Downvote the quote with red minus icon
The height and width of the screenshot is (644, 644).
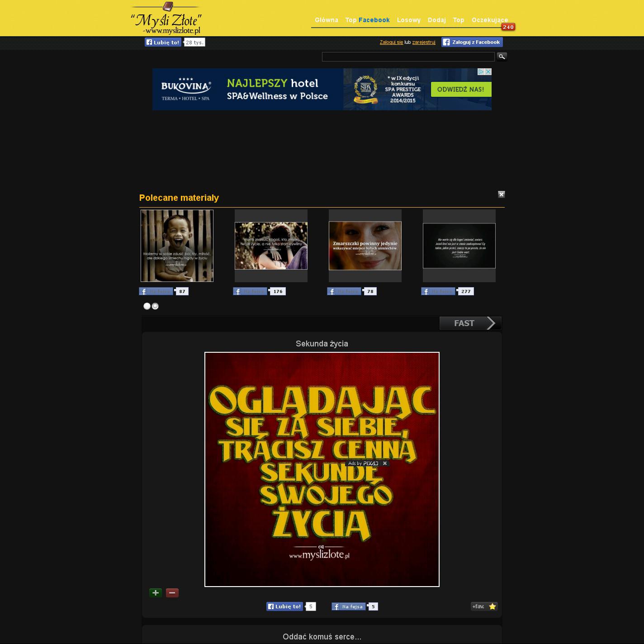pyautogui.click(x=172, y=593)
